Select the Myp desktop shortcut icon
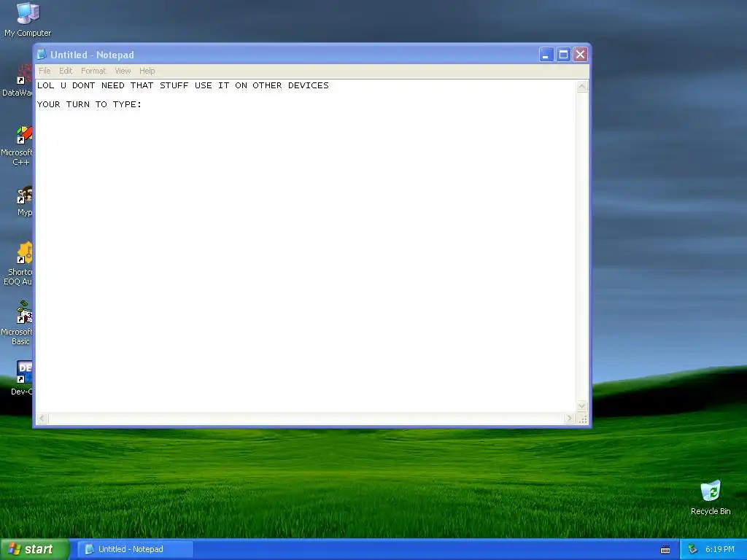Viewport: 747px width, 560px height. tap(24, 201)
